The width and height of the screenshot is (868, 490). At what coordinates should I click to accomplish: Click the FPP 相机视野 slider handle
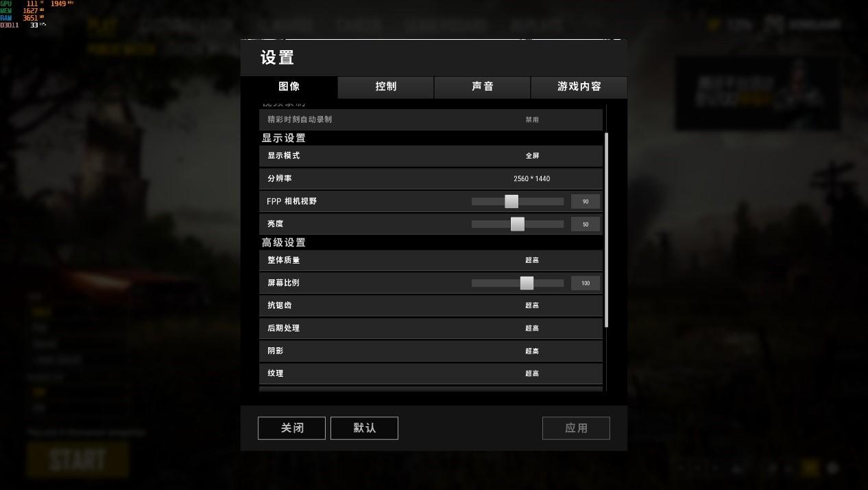pyautogui.click(x=511, y=201)
